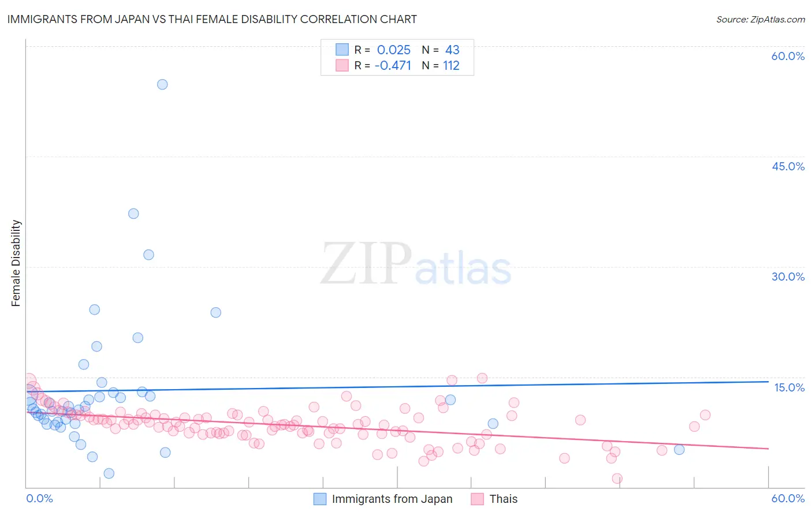Click the blue swatch beside Immigrants from Japan
The image size is (812, 515).
pyautogui.click(x=320, y=499)
